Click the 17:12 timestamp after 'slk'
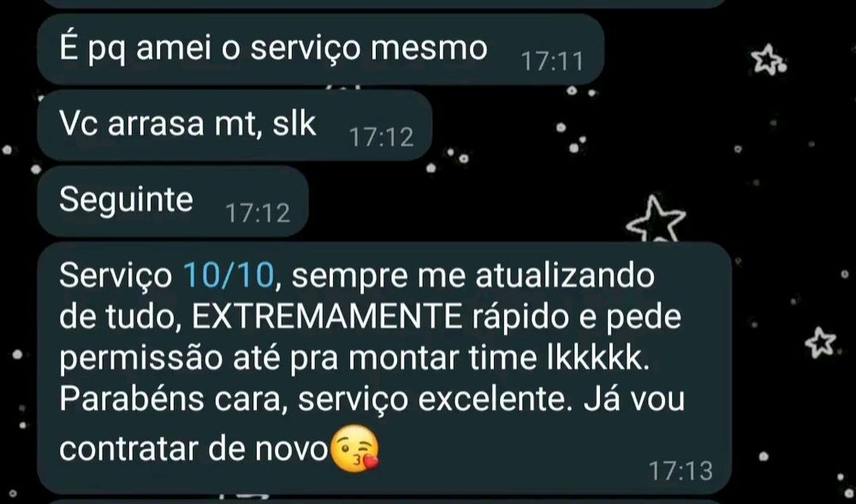This screenshot has width=856, height=504. 381,138
